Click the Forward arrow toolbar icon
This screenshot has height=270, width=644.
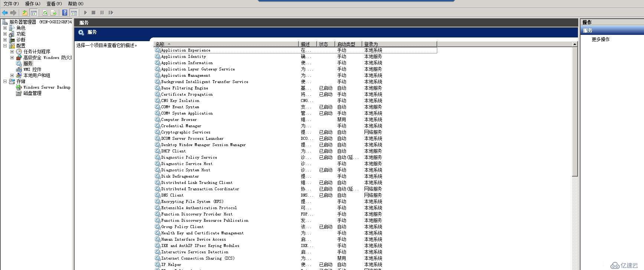(13, 13)
